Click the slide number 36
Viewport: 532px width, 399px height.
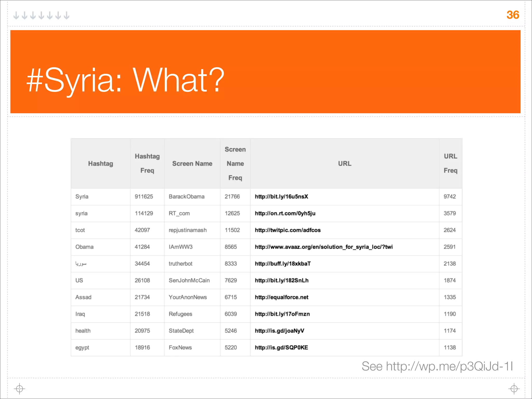click(513, 15)
